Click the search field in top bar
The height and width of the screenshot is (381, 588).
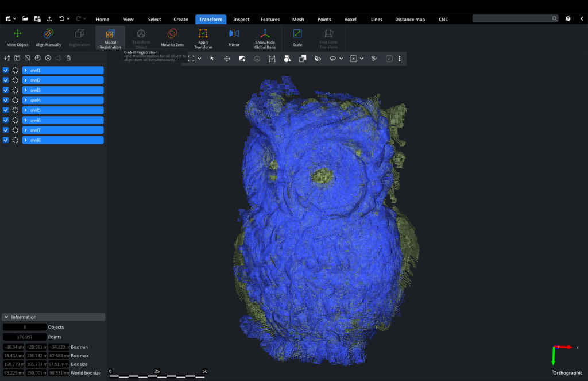512,19
